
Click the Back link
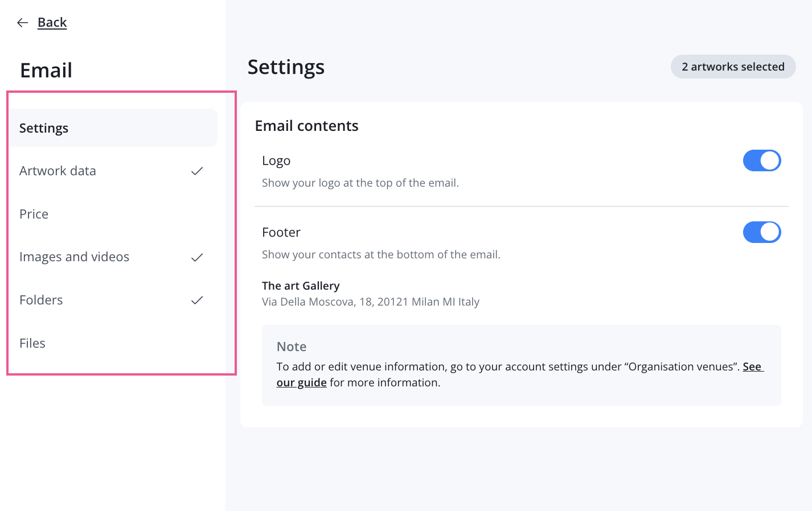point(52,23)
